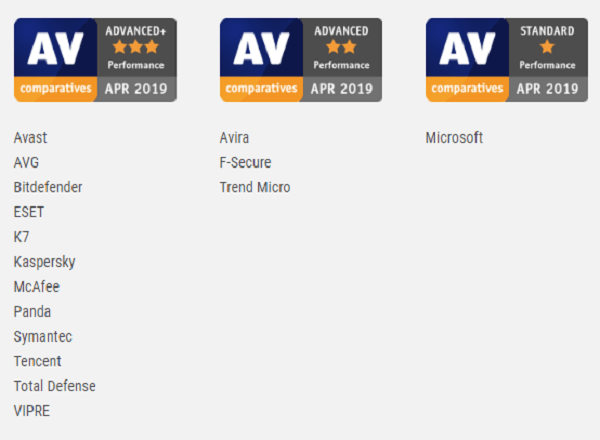
Task: Click the Advanced two-star award badge
Action: point(301,60)
